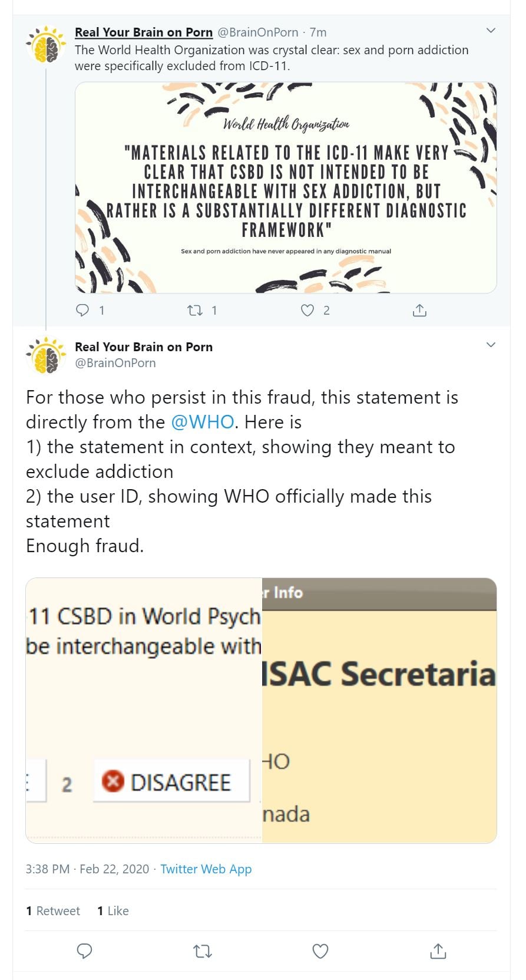Share the main tweet at bottom
This screenshot has width=526, height=980.
point(438,951)
